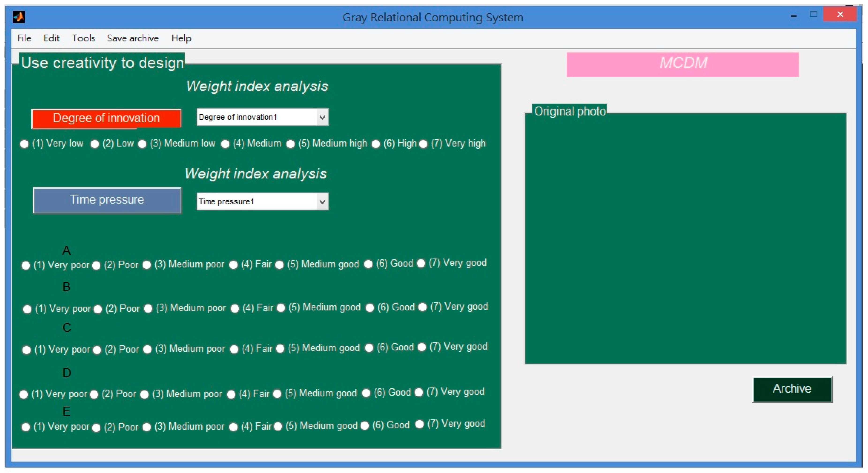
Task: Open the 'Degree of innovation1' dropdown
Action: 322,117
